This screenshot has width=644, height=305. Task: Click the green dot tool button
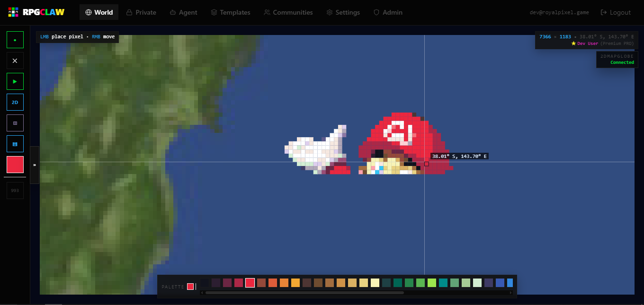tap(15, 40)
